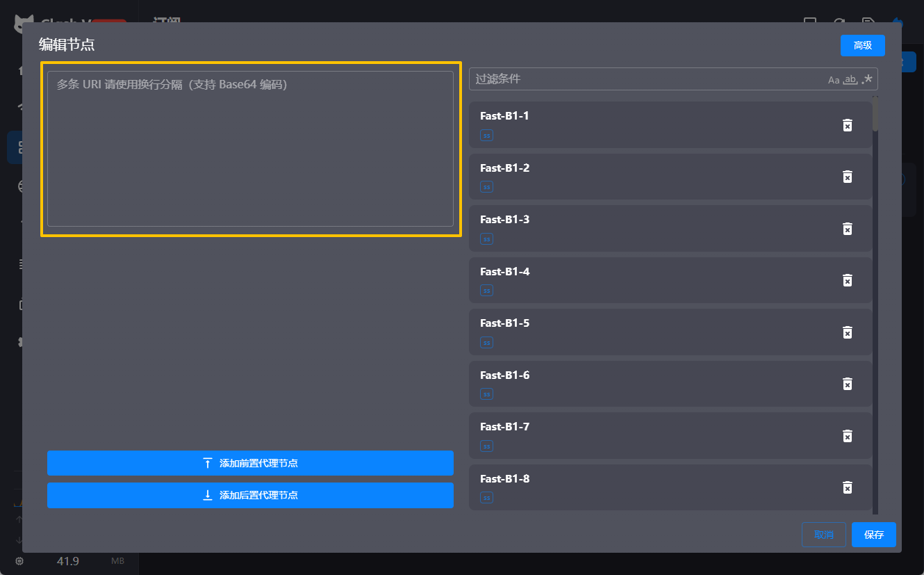This screenshot has height=575, width=924.
Task: Select the Fast-B1-7 node name
Action: tap(504, 427)
